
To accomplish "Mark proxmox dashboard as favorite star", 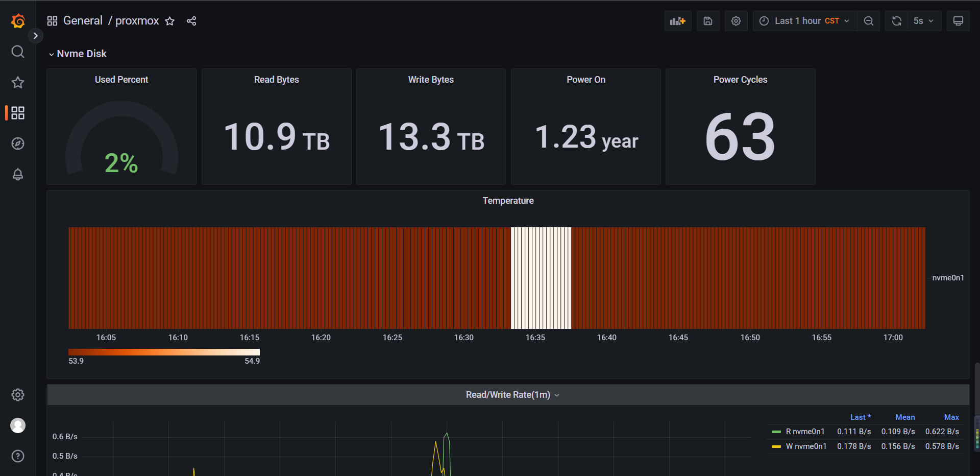I will pyautogui.click(x=170, y=21).
